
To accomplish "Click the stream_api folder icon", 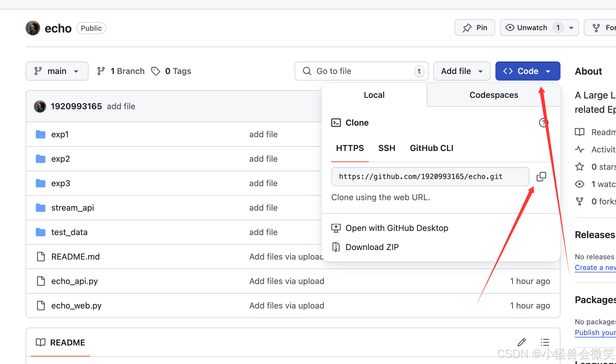I will coord(41,208).
